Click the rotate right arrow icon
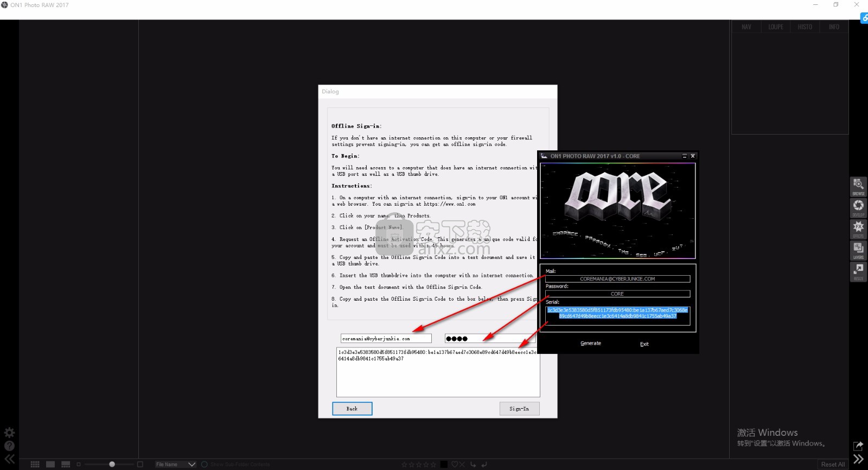Screen dimensions: 868x470 click(484, 465)
